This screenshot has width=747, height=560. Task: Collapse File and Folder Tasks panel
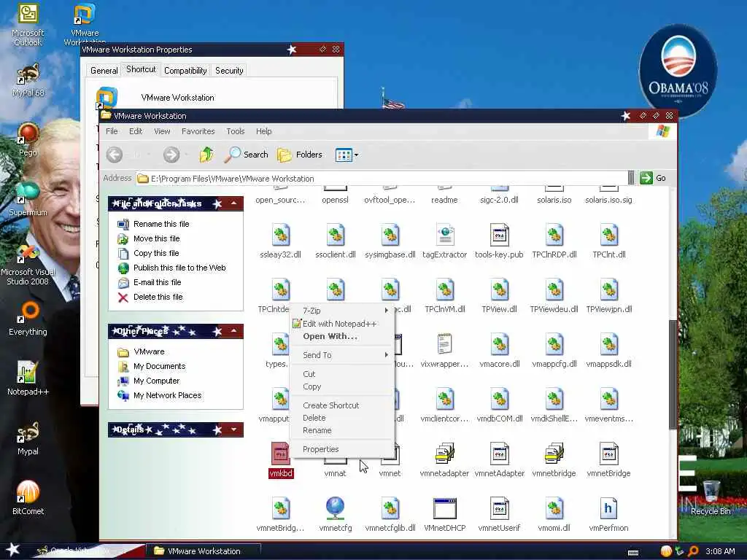point(234,204)
